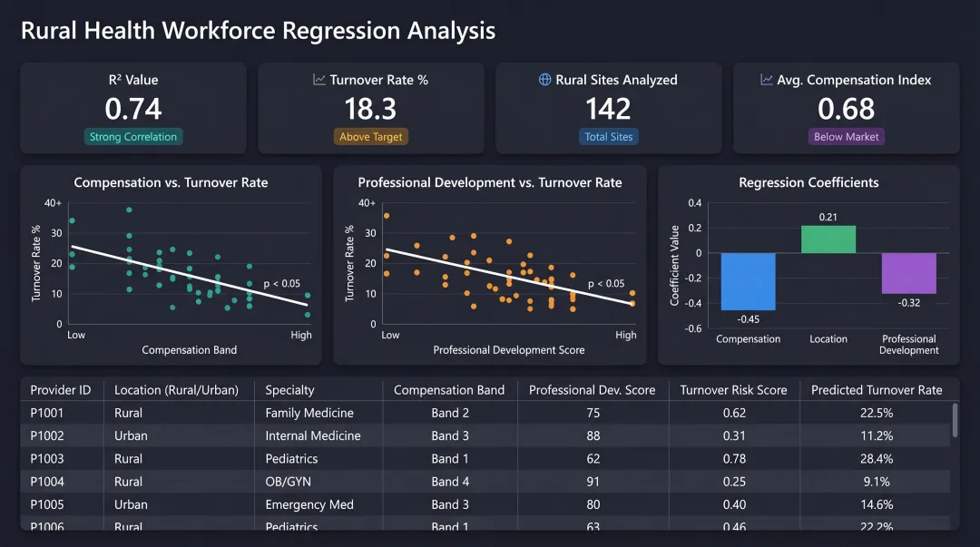
Task: Open the Compensation vs. Turnover Rate chart title
Action: click(171, 182)
